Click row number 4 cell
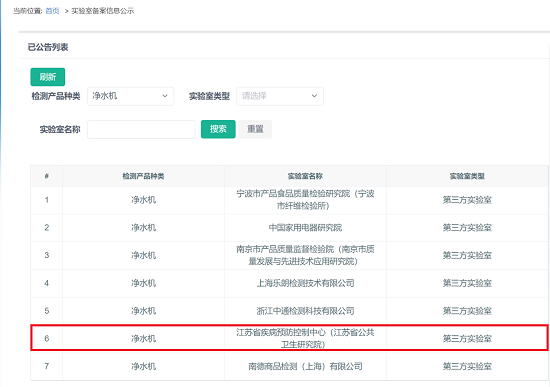Screen dimensions: 550x387 click(x=47, y=283)
